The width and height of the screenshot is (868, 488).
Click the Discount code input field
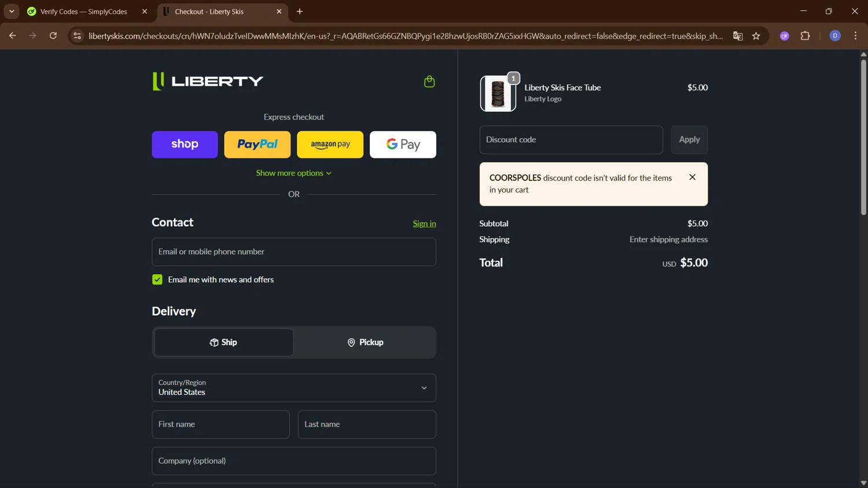click(x=571, y=140)
